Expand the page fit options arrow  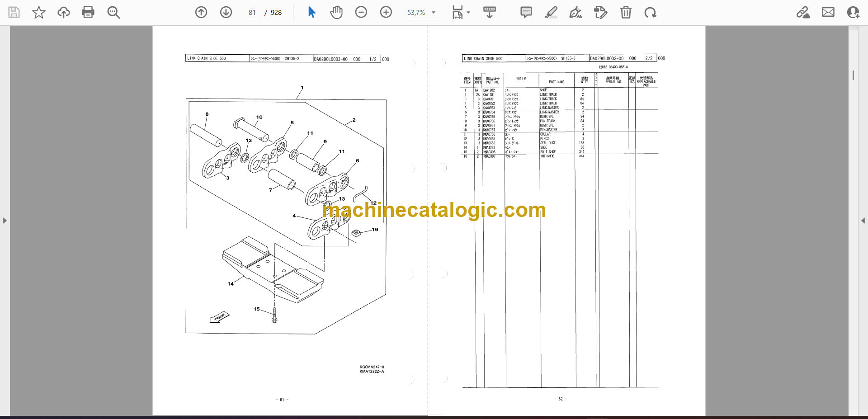[468, 13]
